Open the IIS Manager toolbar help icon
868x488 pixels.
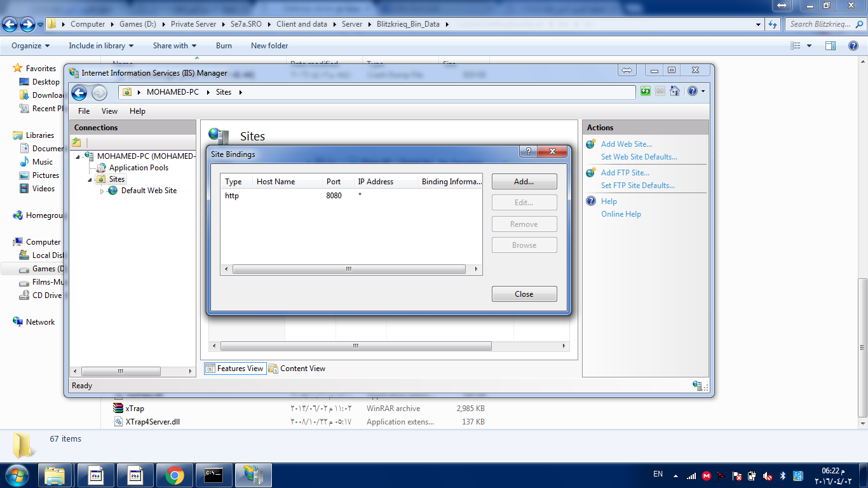692,91
